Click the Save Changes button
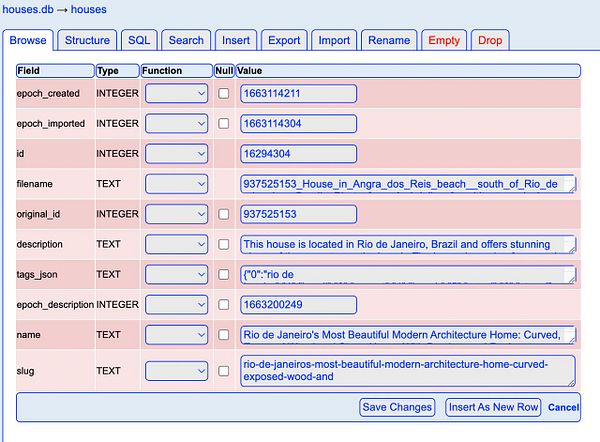 (x=397, y=407)
